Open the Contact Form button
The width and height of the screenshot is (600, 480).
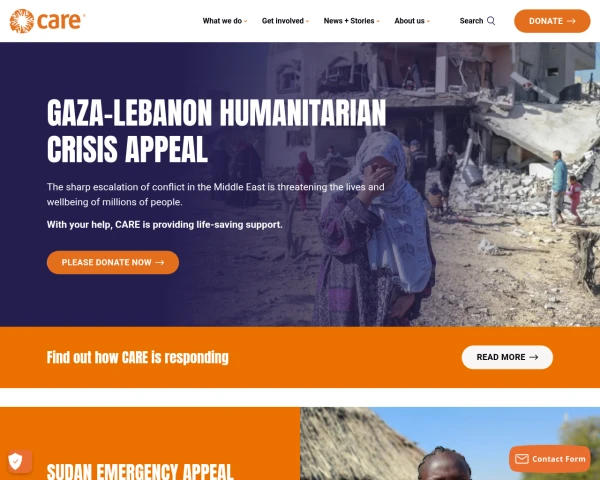pyautogui.click(x=550, y=459)
